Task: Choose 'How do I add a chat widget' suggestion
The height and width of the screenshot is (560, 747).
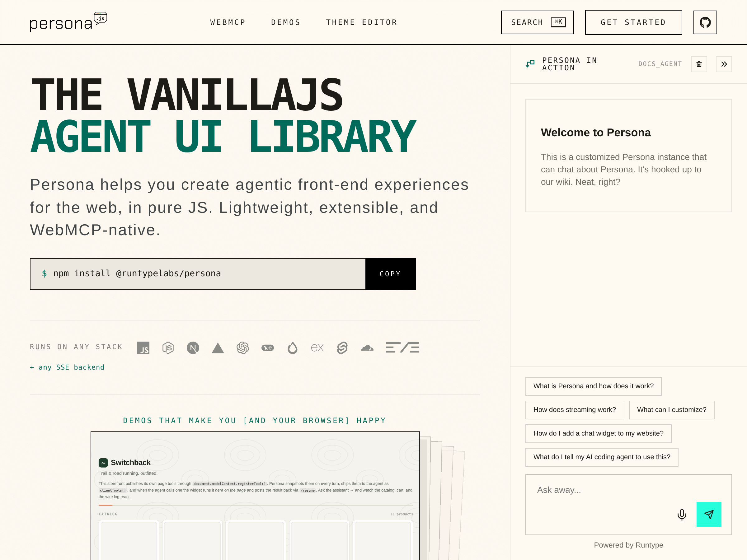Action: point(599,433)
